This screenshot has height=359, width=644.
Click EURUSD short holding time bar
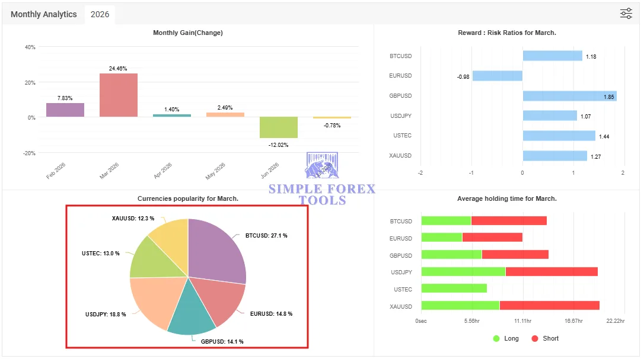(x=492, y=238)
